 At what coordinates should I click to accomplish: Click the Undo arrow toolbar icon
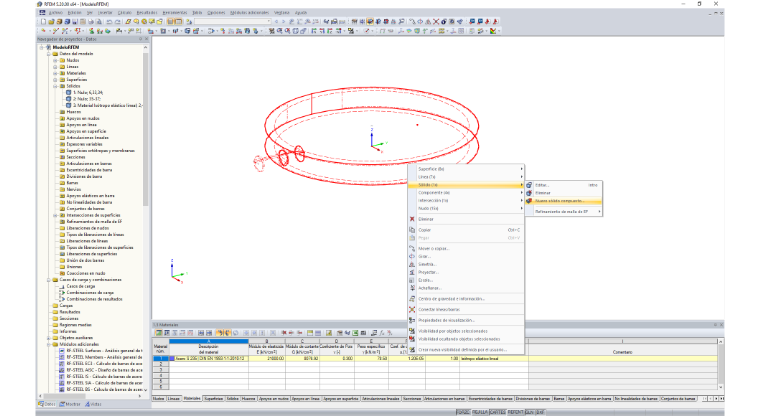(x=109, y=21)
